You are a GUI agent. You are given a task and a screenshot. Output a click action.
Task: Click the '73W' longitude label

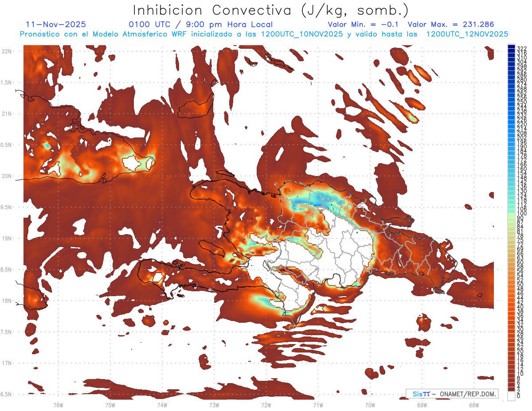[x=214, y=405]
